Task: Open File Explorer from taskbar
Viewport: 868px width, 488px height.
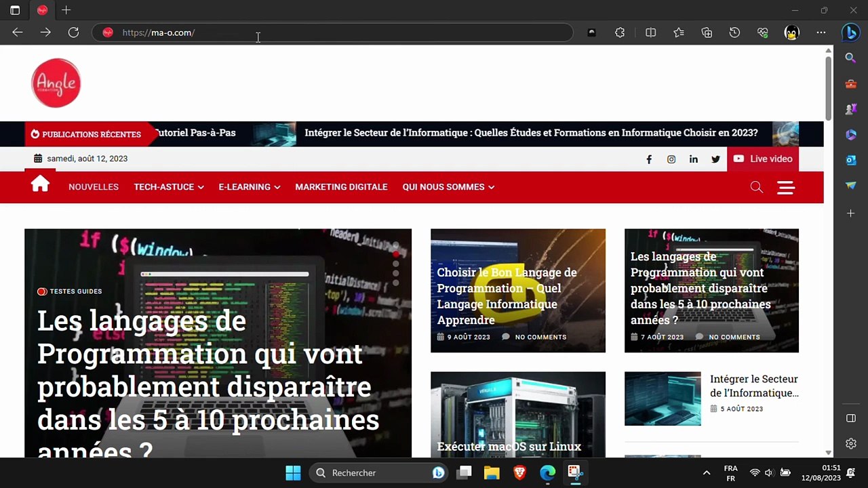Action: (x=492, y=473)
